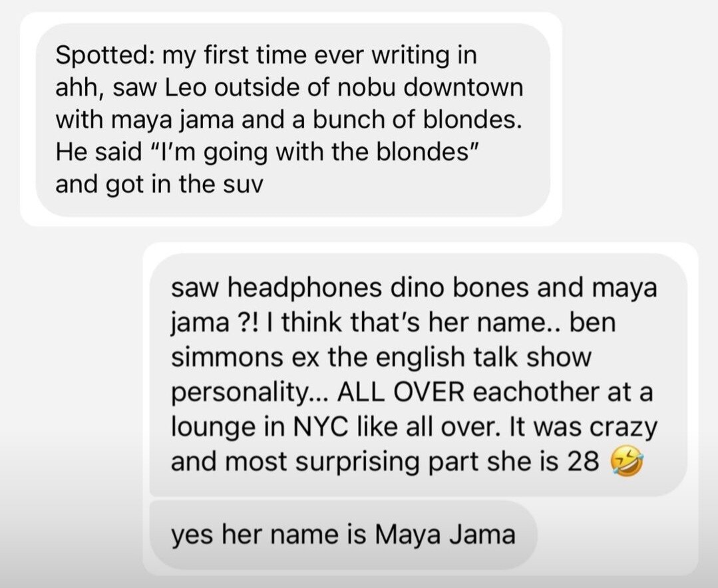Select the 'Spotted: my first time' message bubble
The image size is (718, 588).
coord(293,120)
